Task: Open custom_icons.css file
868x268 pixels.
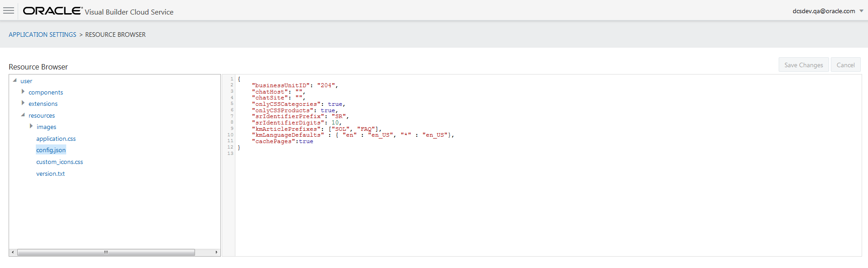Action: point(59,162)
